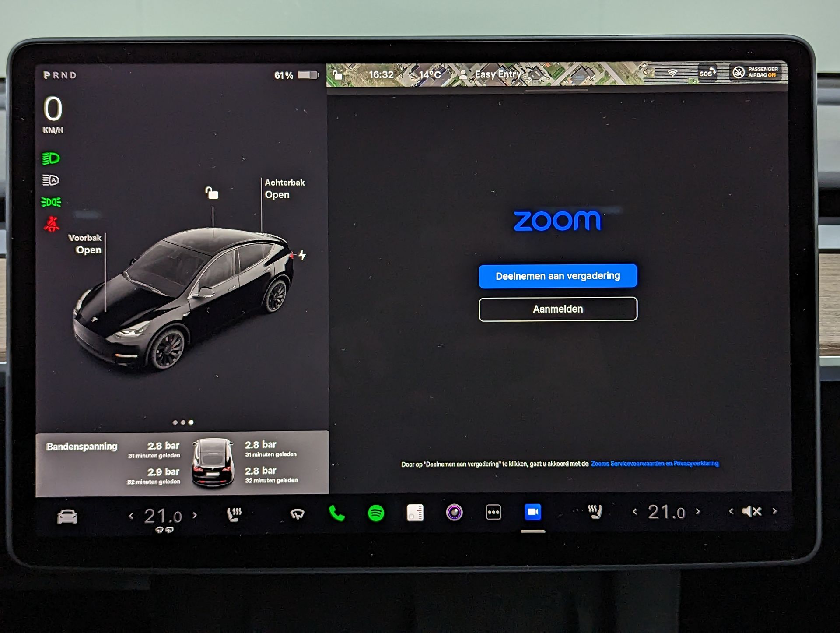This screenshot has height=633, width=840.
Task: Open the car controls menu icon
Action: [x=67, y=517]
